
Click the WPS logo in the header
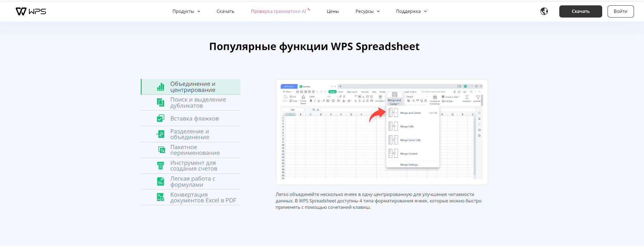coord(31,11)
